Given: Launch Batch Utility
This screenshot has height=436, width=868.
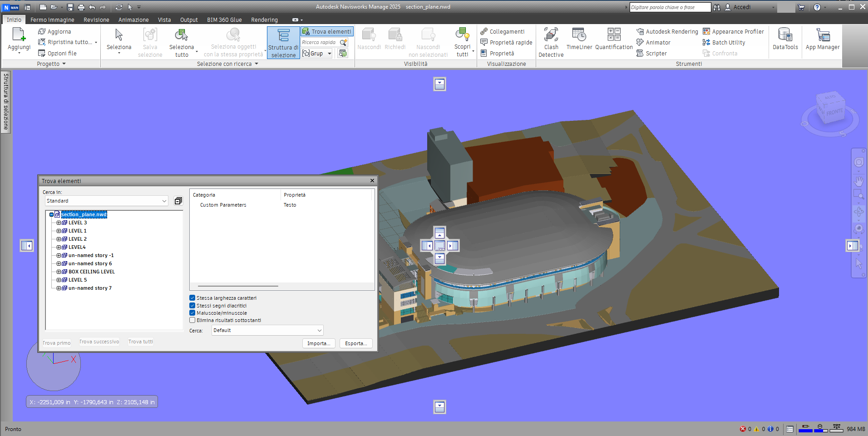Looking at the screenshot, I should [724, 42].
